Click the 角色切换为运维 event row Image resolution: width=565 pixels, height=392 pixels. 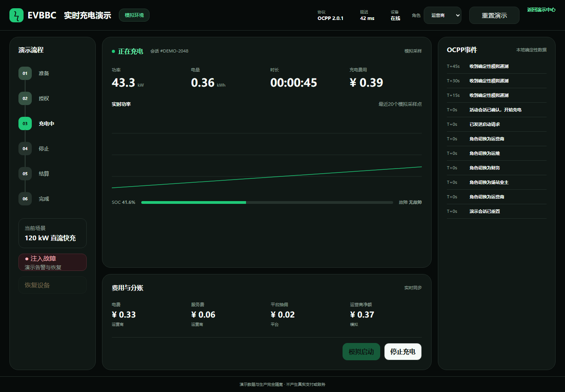tap(497, 153)
